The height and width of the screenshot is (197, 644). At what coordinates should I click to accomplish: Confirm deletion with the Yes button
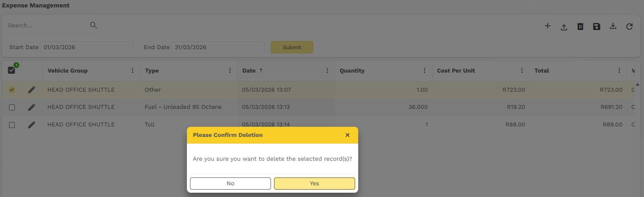point(314,183)
